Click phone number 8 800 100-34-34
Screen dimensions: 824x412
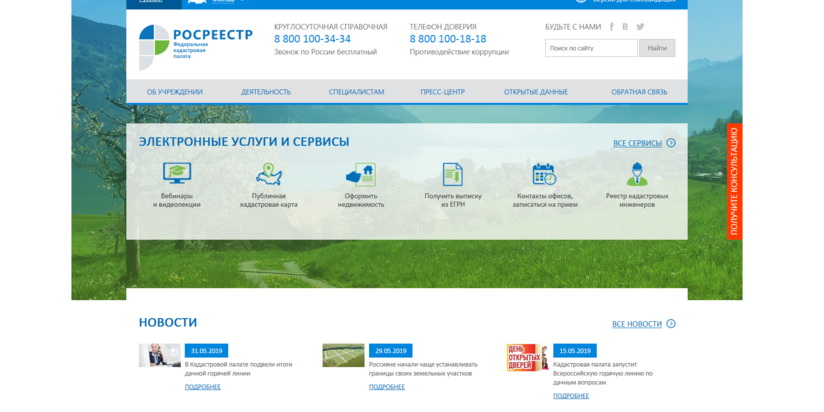coord(312,39)
